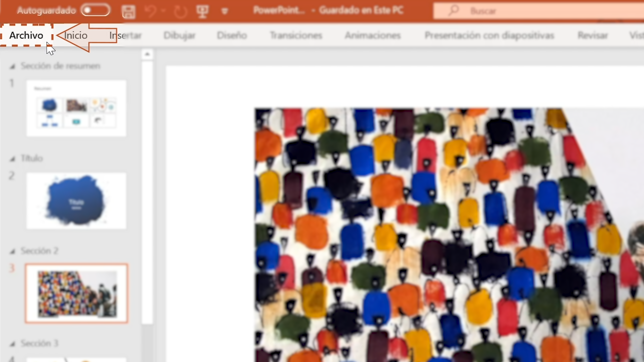Click the Save floppy disk icon

point(128,11)
